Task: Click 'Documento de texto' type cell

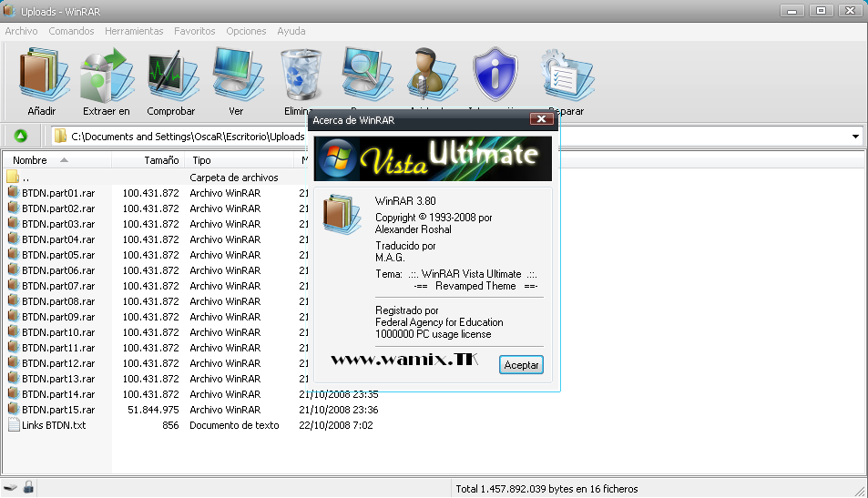Action: (234, 425)
